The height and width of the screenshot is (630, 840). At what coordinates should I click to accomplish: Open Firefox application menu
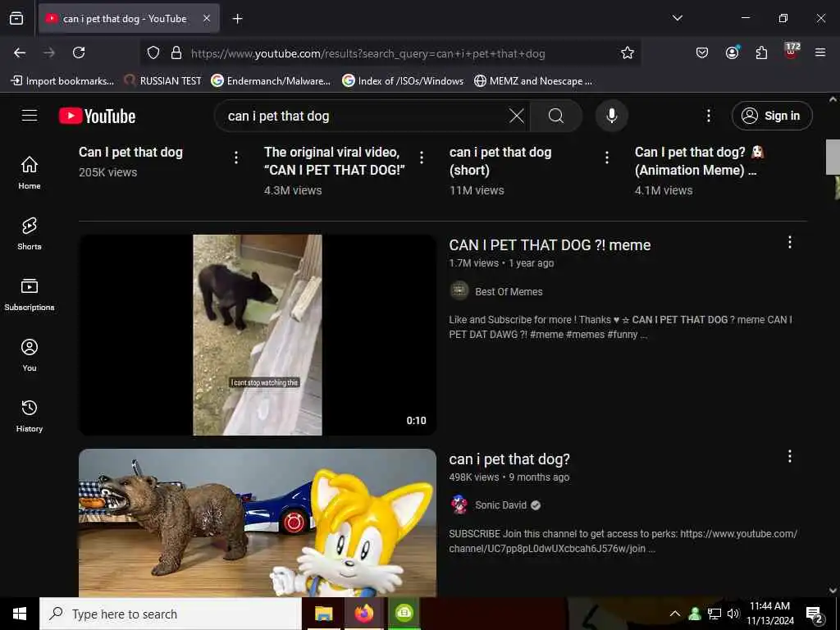click(820, 52)
